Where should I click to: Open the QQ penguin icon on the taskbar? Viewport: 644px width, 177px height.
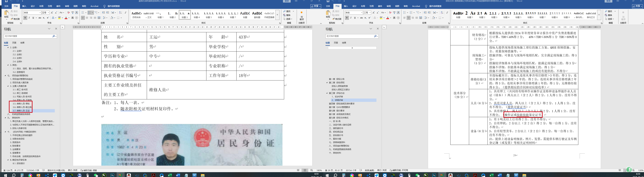[129, 175]
